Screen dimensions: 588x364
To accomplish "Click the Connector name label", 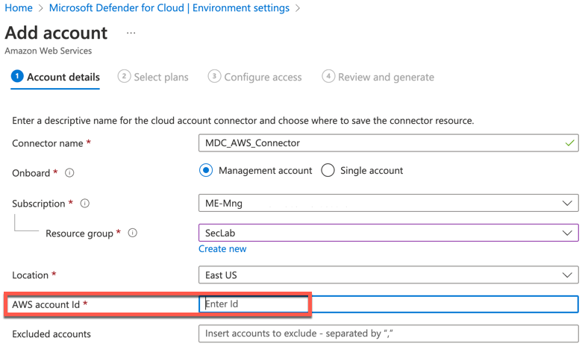I will tap(48, 143).
